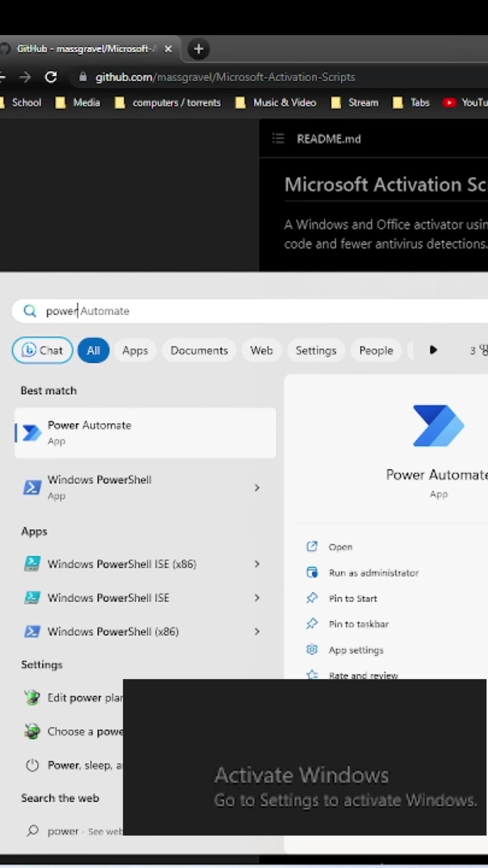Viewport: 488px width, 868px height.
Task: Click the Power Automate app icon in results list
Action: click(32, 433)
